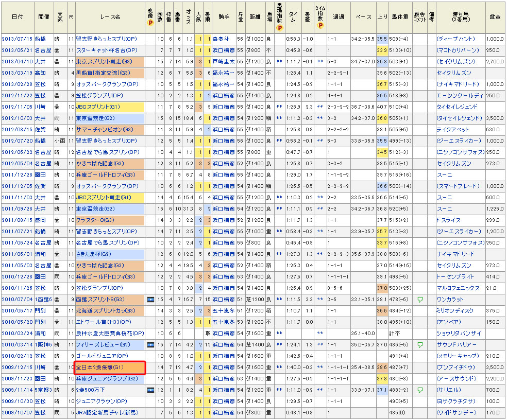Open winner horse ドスライス
Viewport: 507px width, 420px height.
pos(448,220)
